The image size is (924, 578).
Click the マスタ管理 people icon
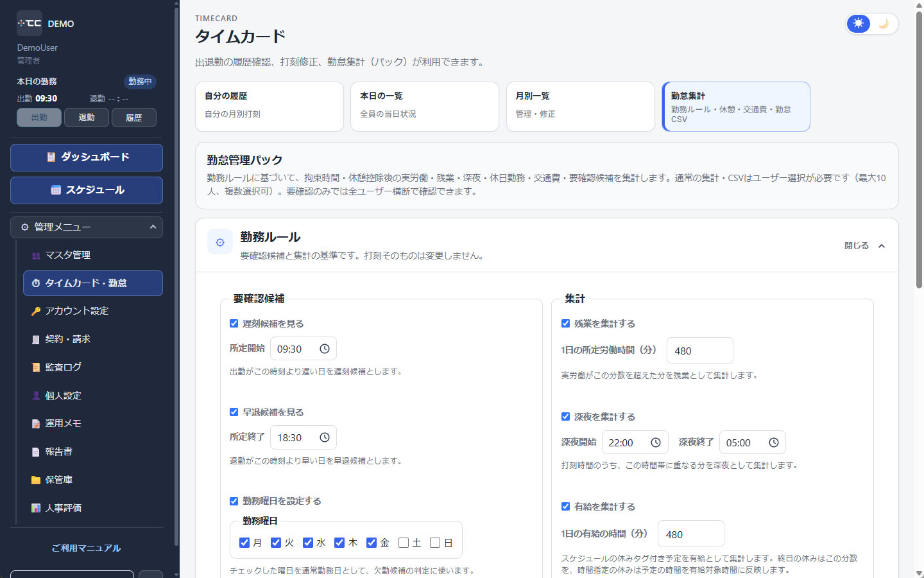coord(36,256)
